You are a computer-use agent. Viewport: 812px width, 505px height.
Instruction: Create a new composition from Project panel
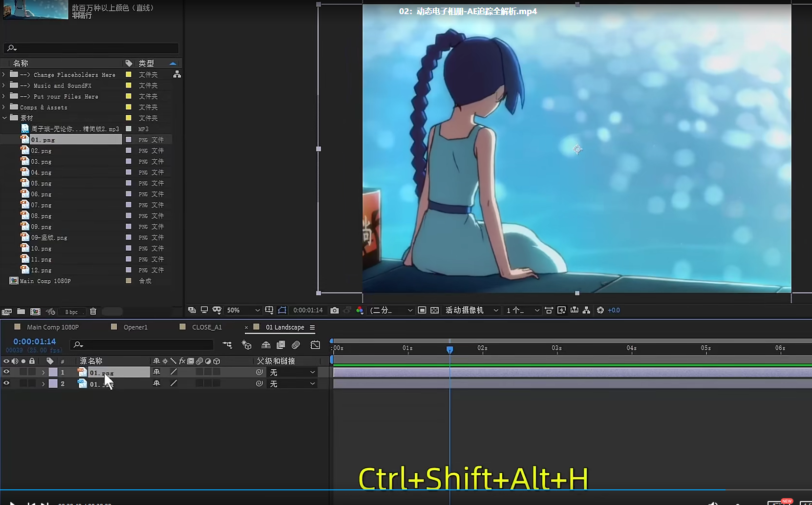pyautogui.click(x=35, y=312)
